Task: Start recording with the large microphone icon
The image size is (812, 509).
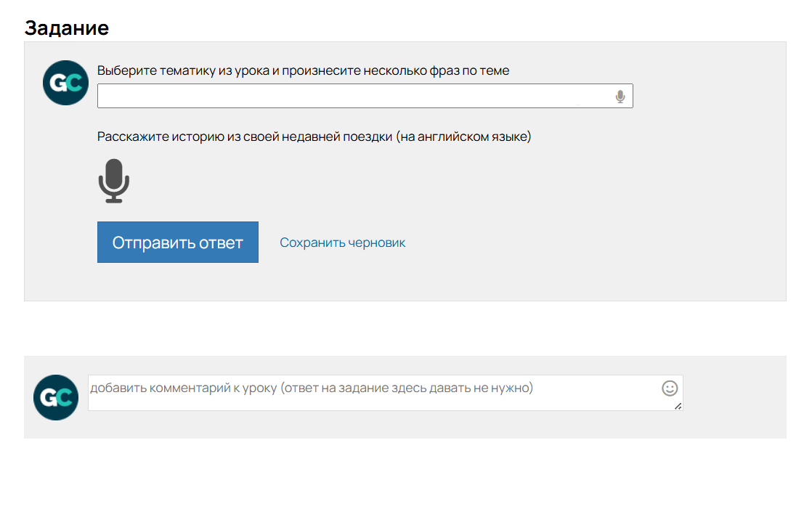Action: [113, 181]
